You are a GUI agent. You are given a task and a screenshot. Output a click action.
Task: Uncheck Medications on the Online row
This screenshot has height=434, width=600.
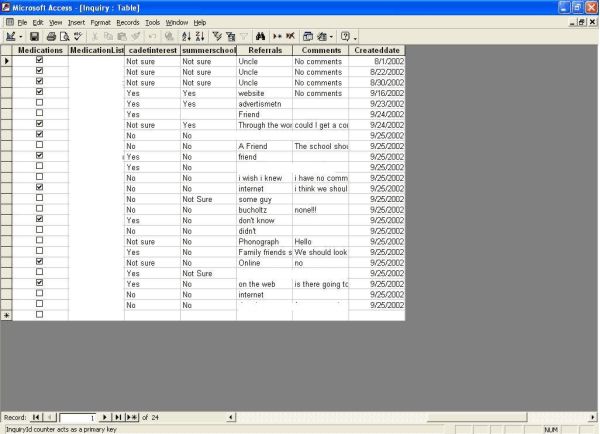[x=39, y=261]
